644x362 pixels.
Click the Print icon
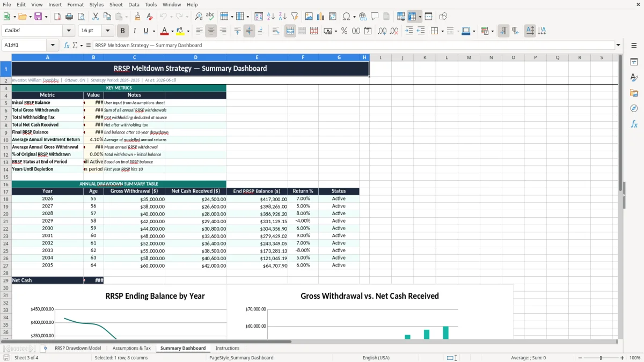(x=69, y=17)
